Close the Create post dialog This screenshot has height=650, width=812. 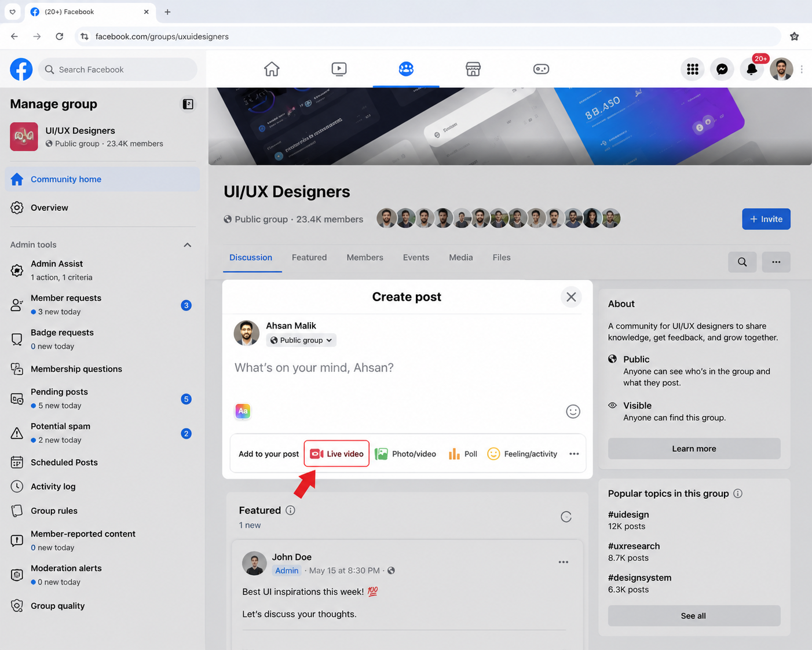(x=571, y=297)
